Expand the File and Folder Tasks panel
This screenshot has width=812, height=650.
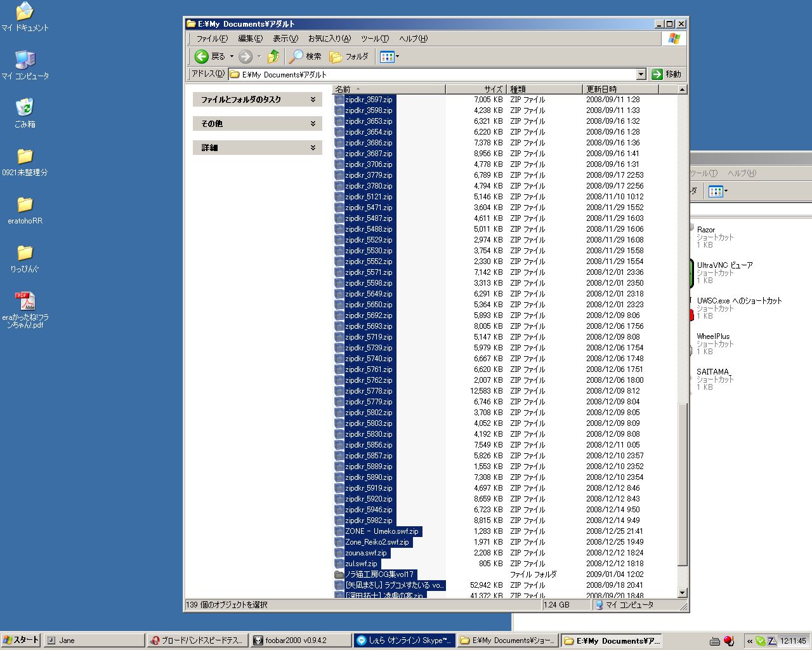point(313,100)
